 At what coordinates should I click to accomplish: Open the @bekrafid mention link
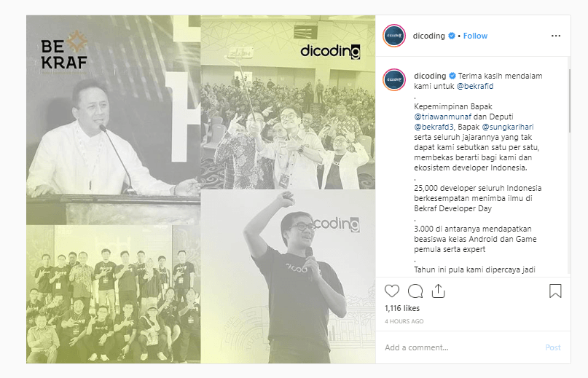475,86
